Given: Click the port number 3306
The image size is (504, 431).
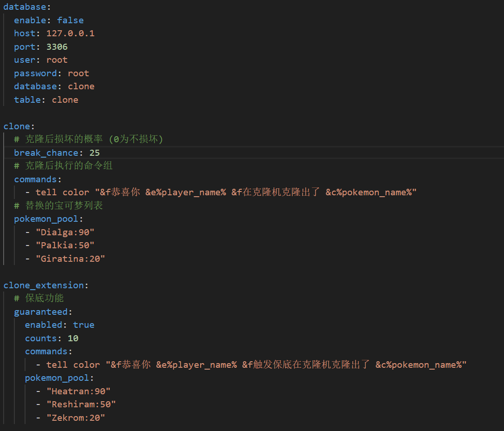Looking at the screenshot, I should pos(57,47).
